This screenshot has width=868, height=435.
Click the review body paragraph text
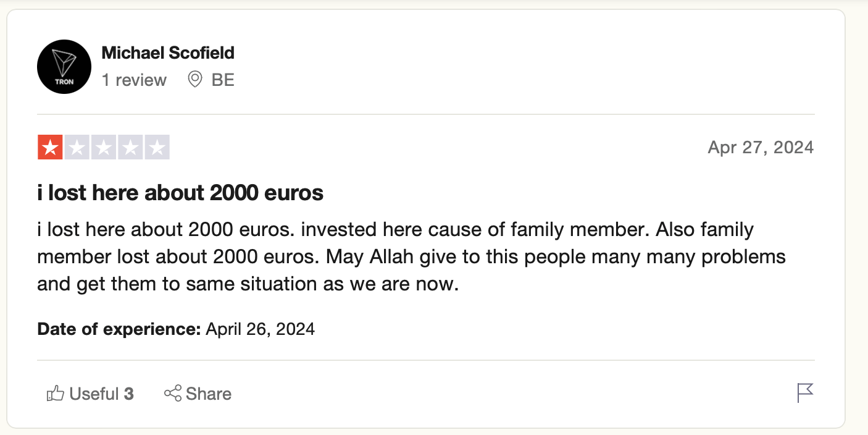412,257
